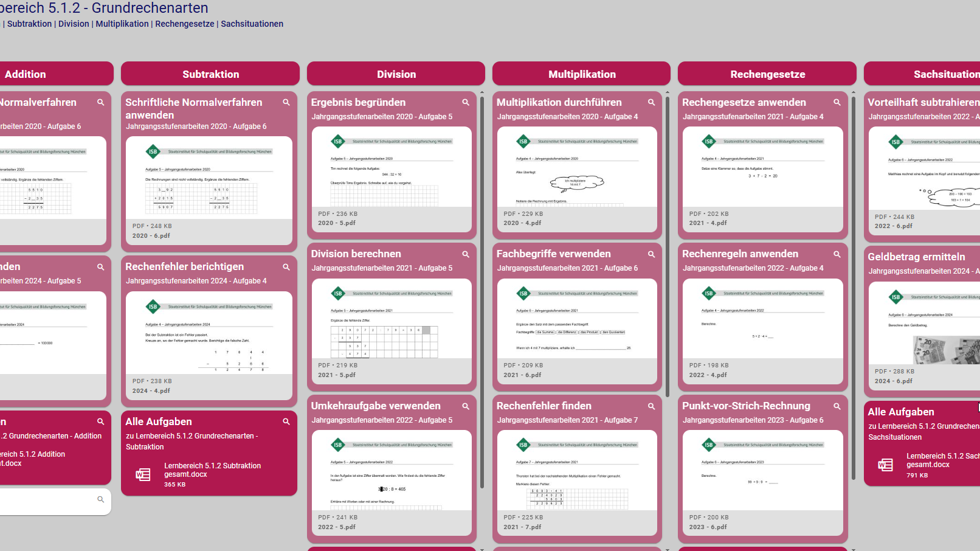Open preview for "Rechengesetze anwenden" via magnifier icon
The height and width of the screenshot is (551, 980).
(x=837, y=102)
